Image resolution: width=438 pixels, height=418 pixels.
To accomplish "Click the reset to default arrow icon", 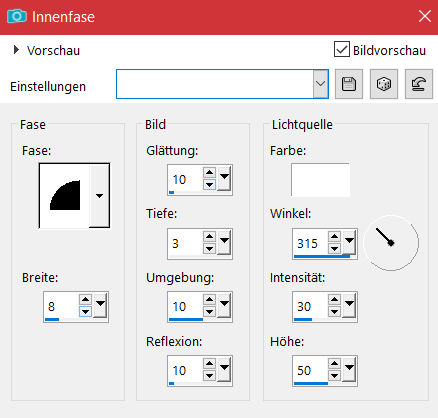I will (x=419, y=84).
